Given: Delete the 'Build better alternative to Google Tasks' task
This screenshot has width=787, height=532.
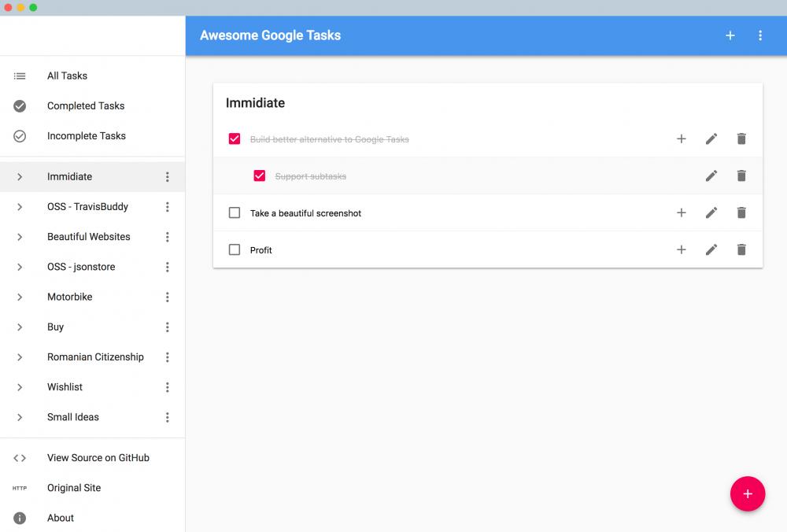Looking at the screenshot, I should (741, 139).
